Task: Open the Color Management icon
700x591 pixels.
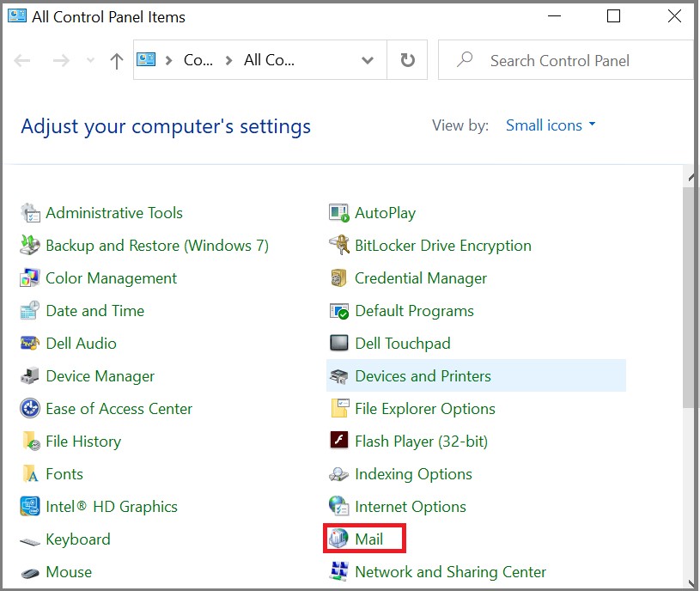Action: pyautogui.click(x=30, y=278)
